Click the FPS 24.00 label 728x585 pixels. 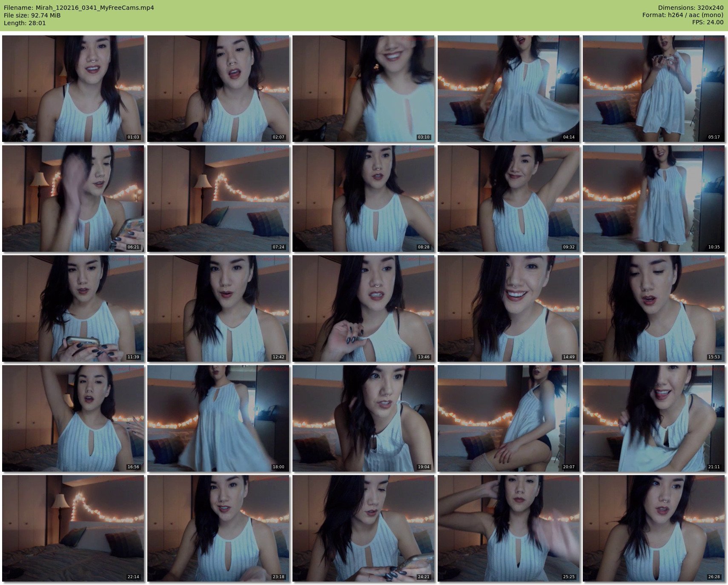[708, 23]
